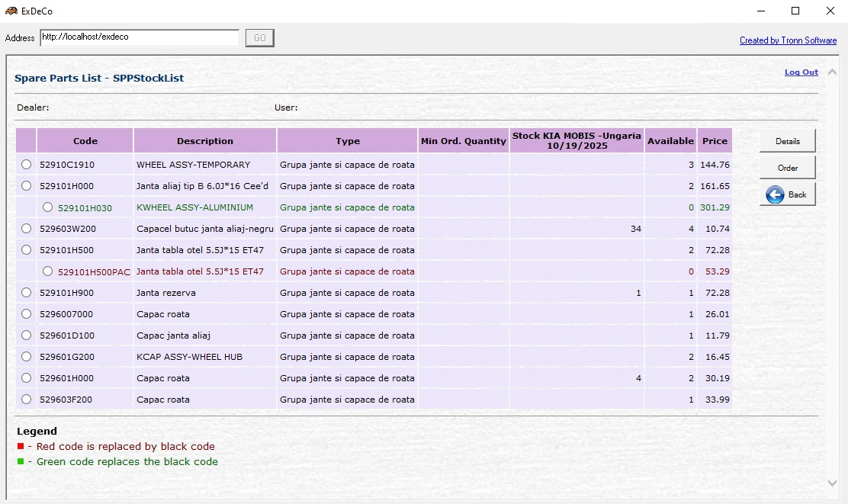Viewport: 848px width, 504px height.
Task: Open Details for the selected part
Action: [787, 141]
